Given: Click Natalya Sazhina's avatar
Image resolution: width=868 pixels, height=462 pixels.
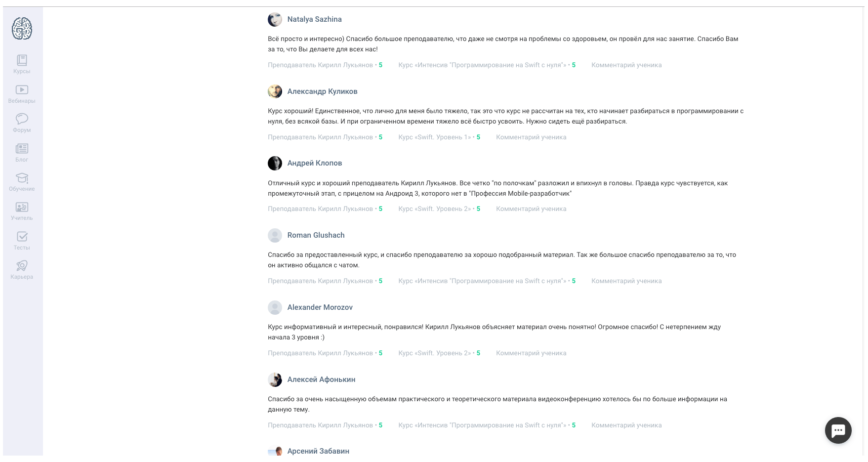Looking at the screenshot, I should pos(275,19).
